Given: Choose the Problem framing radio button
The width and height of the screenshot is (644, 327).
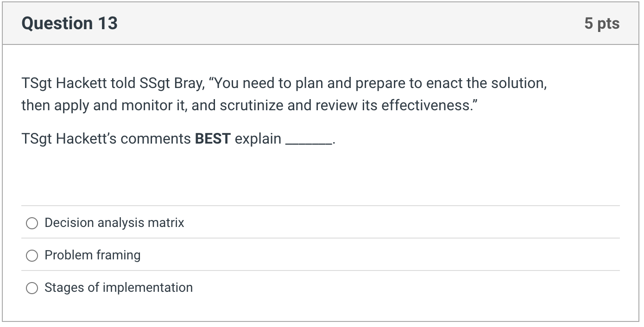Looking at the screenshot, I should pyautogui.click(x=32, y=256).
